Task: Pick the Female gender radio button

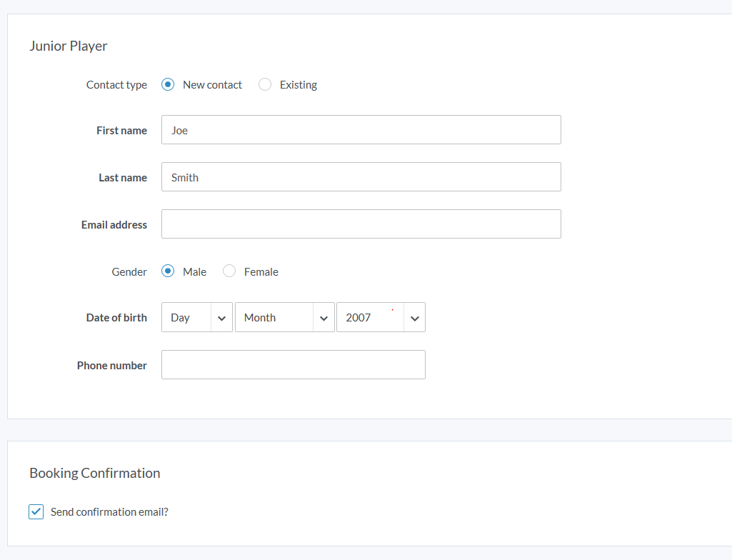Action: [x=229, y=271]
